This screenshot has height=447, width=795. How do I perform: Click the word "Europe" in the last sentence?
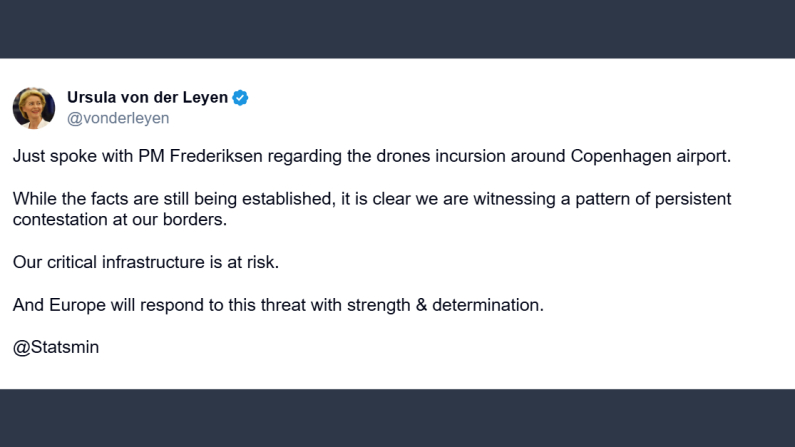point(73,305)
